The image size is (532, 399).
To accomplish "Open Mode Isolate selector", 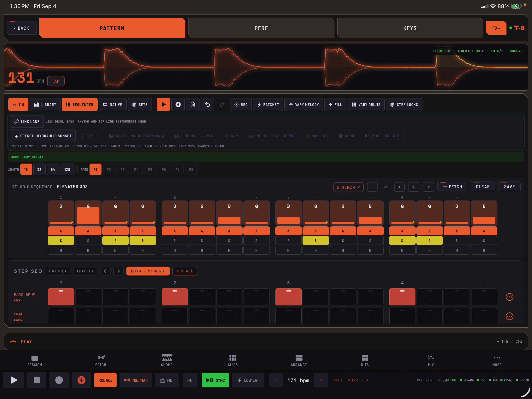I will pyautogui.click(x=382, y=136).
